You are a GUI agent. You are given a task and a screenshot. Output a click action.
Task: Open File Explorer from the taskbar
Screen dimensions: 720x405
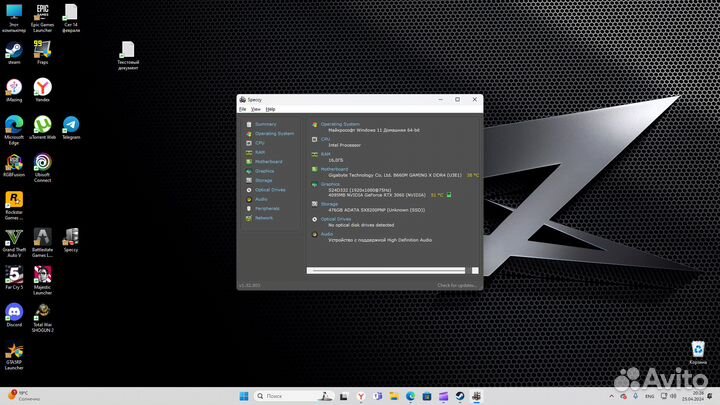pyautogui.click(x=394, y=396)
